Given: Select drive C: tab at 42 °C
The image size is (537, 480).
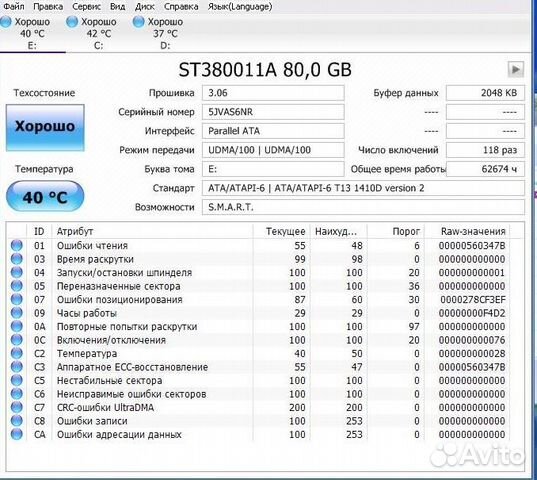Looking at the screenshot, I should 98,33.
